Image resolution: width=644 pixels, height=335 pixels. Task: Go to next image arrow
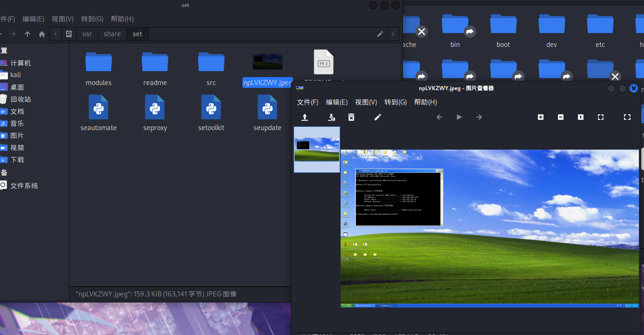pos(479,117)
